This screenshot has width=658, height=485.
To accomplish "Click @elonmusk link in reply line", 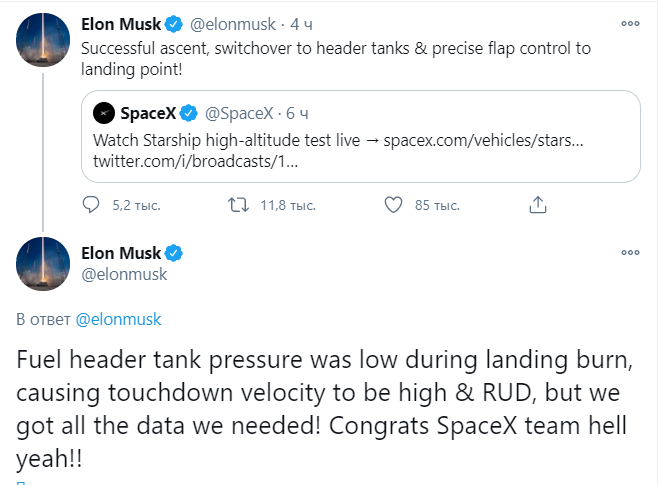I will tap(119, 319).
